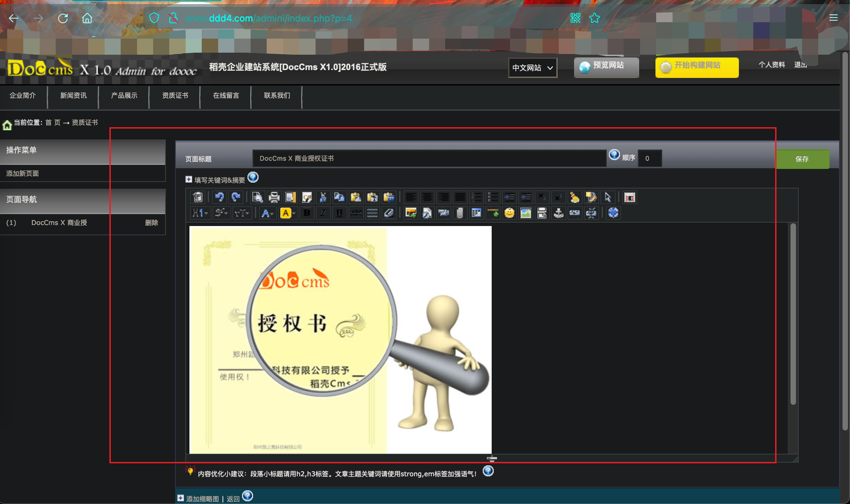The height and width of the screenshot is (504, 850).
Task: Click the 预览网站 button
Action: pos(606,67)
